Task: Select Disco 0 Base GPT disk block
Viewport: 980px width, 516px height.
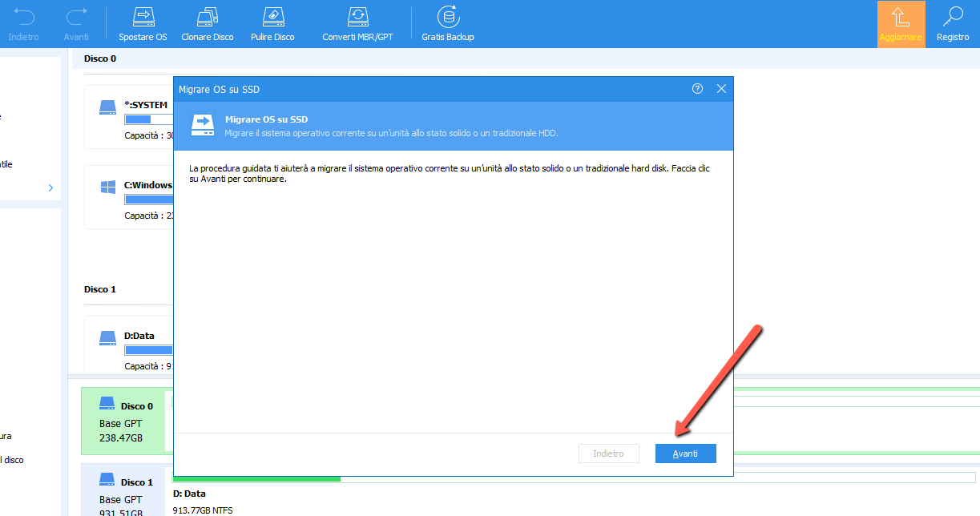Action: click(x=123, y=421)
